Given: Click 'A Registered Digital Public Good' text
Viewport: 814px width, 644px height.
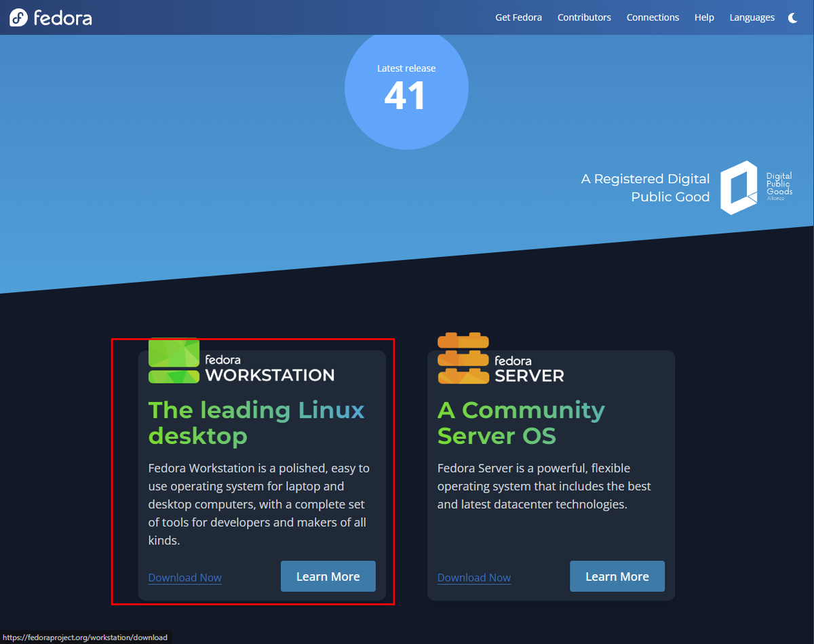Looking at the screenshot, I should pos(645,188).
